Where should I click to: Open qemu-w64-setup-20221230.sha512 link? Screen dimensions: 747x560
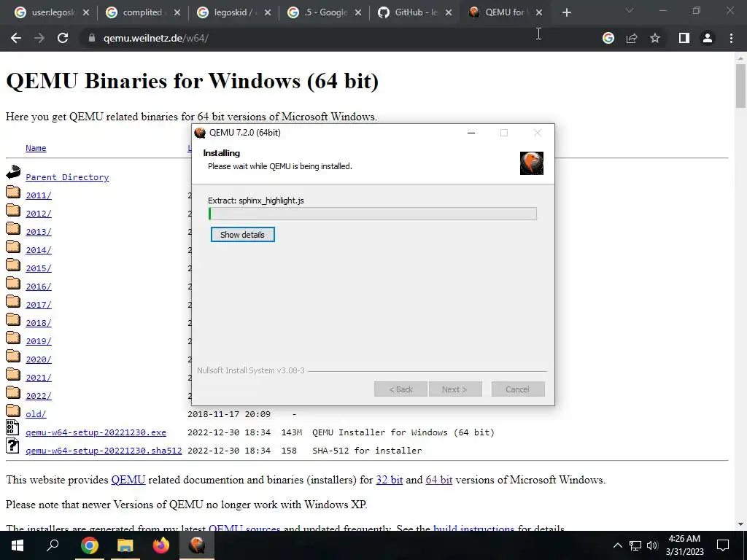click(x=104, y=451)
